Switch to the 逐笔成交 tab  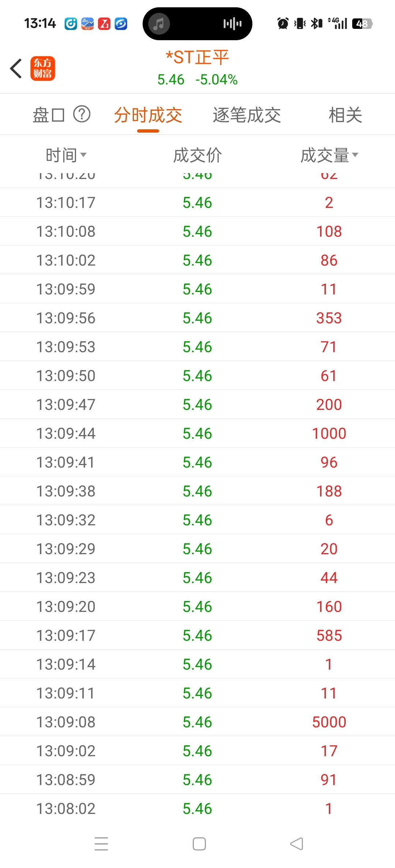coord(247,115)
